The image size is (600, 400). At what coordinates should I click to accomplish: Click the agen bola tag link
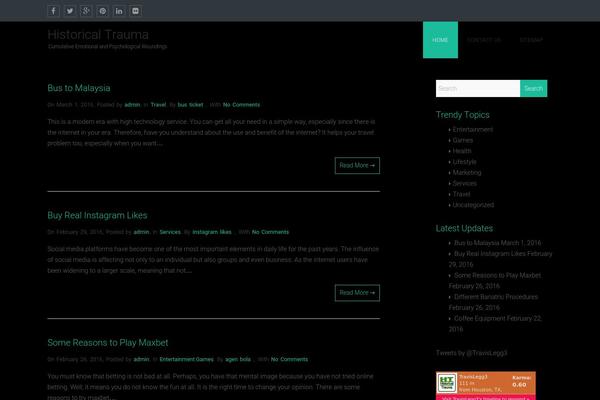tap(238, 359)
